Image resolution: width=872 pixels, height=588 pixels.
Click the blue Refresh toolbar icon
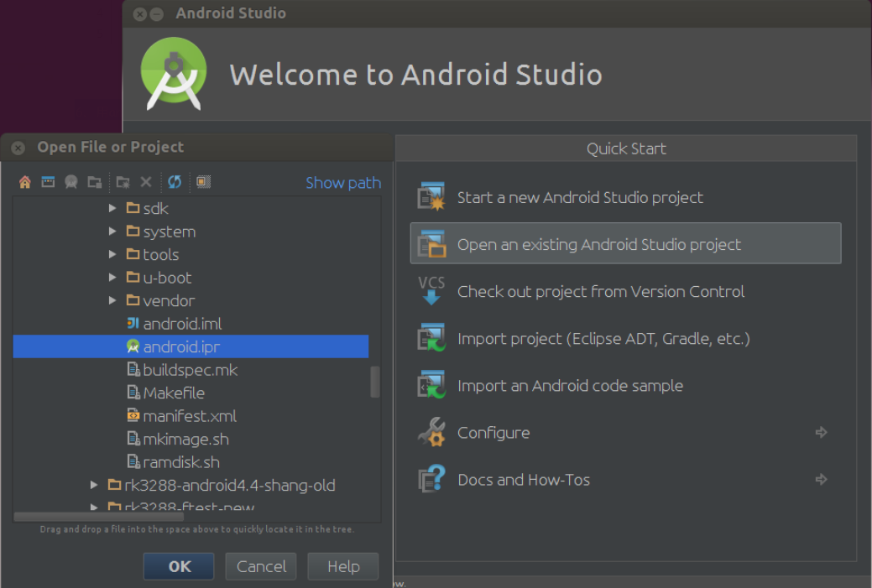point(175,182)
